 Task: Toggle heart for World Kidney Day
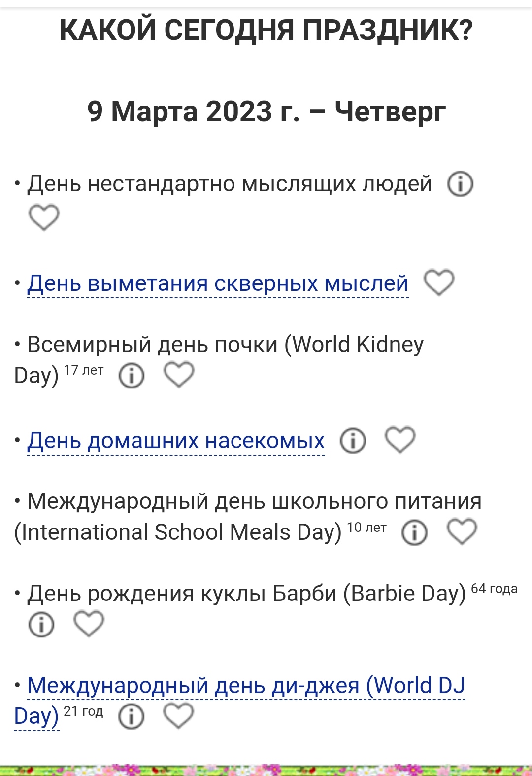(179, 375)
